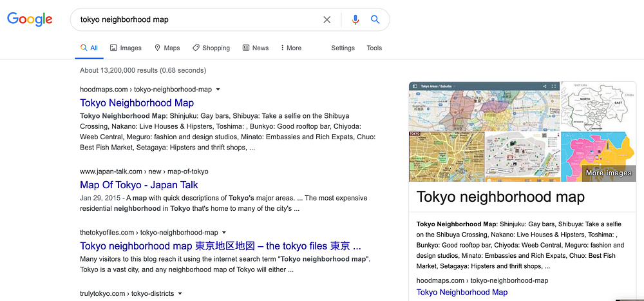The image size is (644, 301).
Task: Open the News tab
Action: 256,48
